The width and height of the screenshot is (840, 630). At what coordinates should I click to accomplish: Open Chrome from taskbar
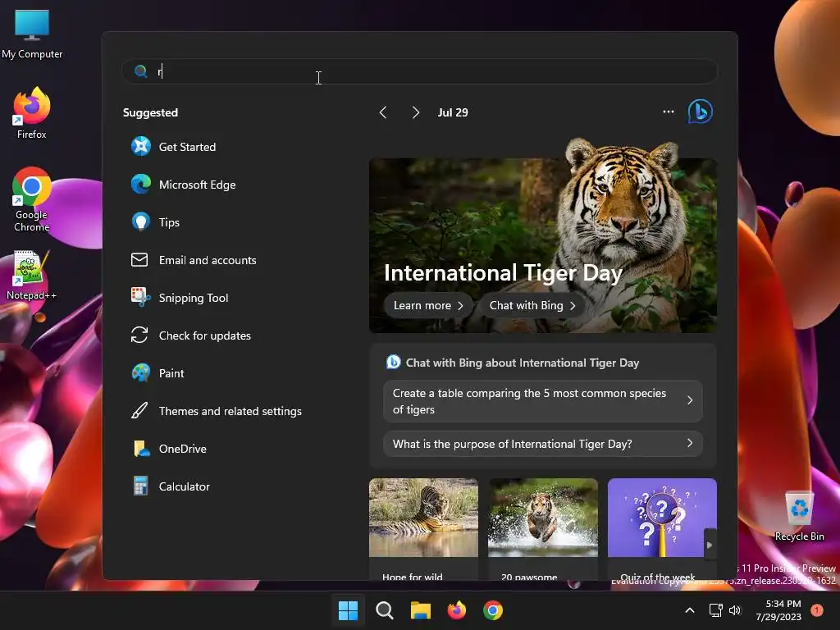(x=493, y=610)
